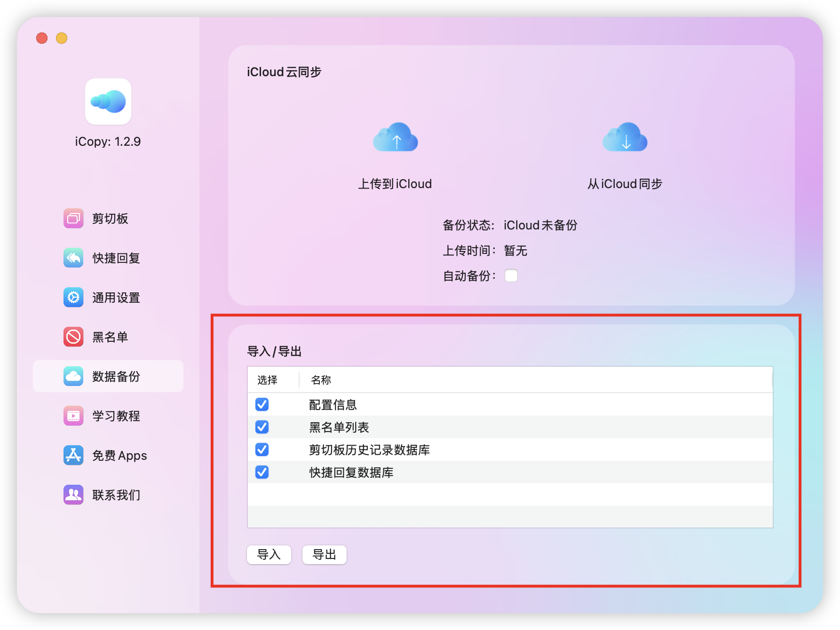
Task: Open the 剪切板 clipboard icon in sidebar
Action: coord(73,219)
